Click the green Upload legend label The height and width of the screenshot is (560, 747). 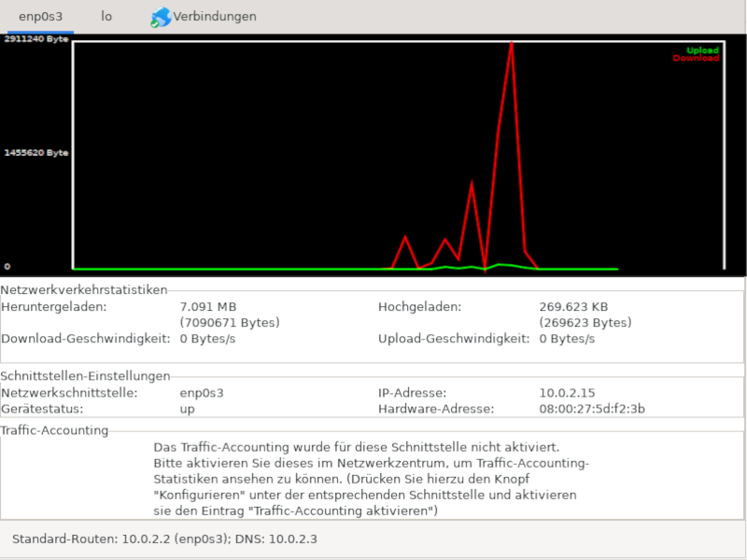702,50
